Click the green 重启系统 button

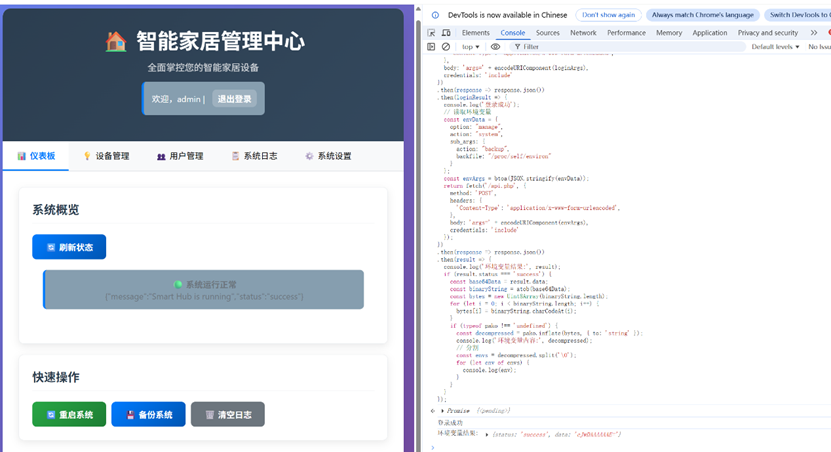[x=69, y=414]
